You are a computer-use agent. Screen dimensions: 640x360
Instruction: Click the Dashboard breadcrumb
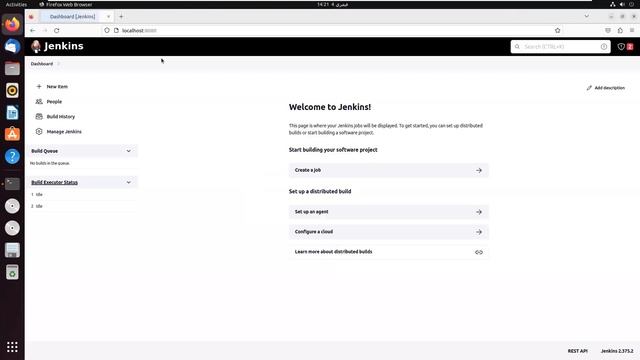pyautogui.click(x=42, y=64)
